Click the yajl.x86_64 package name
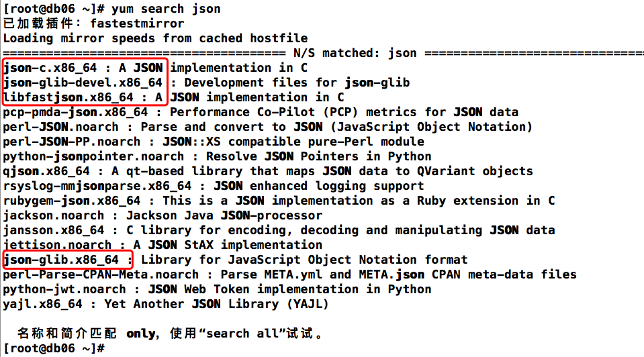The image size is (644, 357). [x=42, y=304]
